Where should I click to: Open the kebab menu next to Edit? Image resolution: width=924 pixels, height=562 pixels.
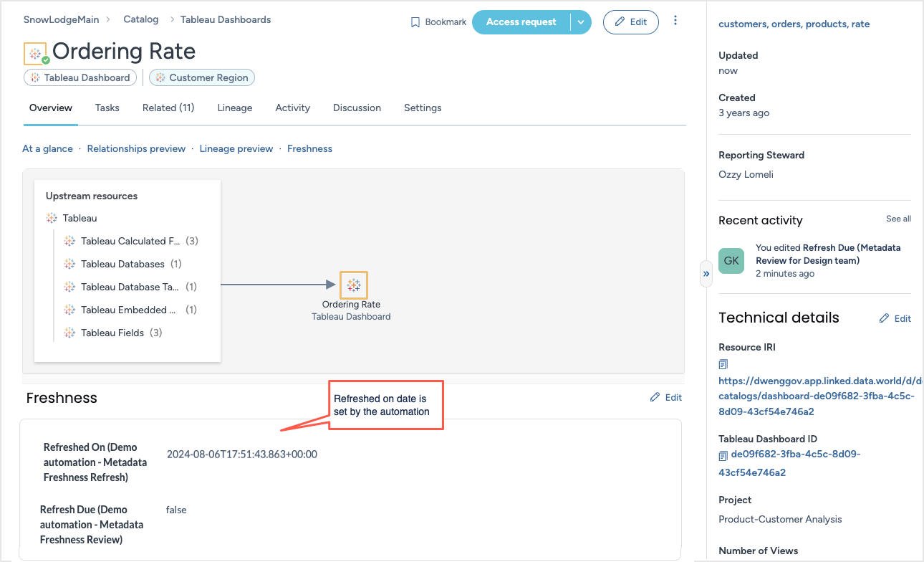pyautogui.click(x=675, y=22)
